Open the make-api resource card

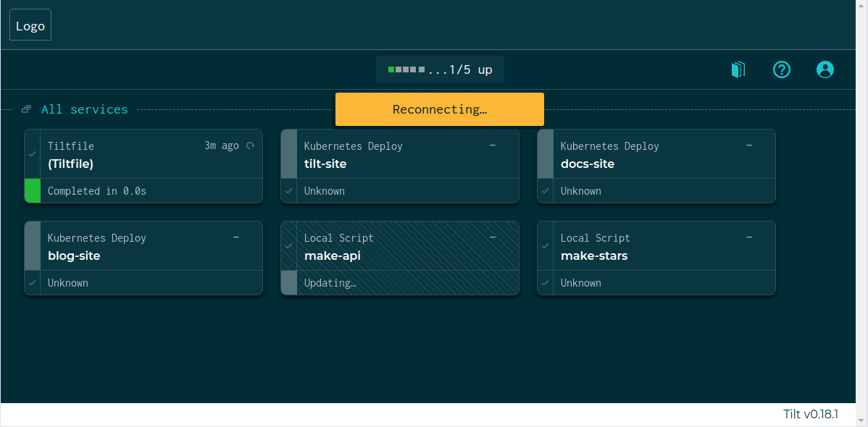pyautogui.click(x=400, y=258)
